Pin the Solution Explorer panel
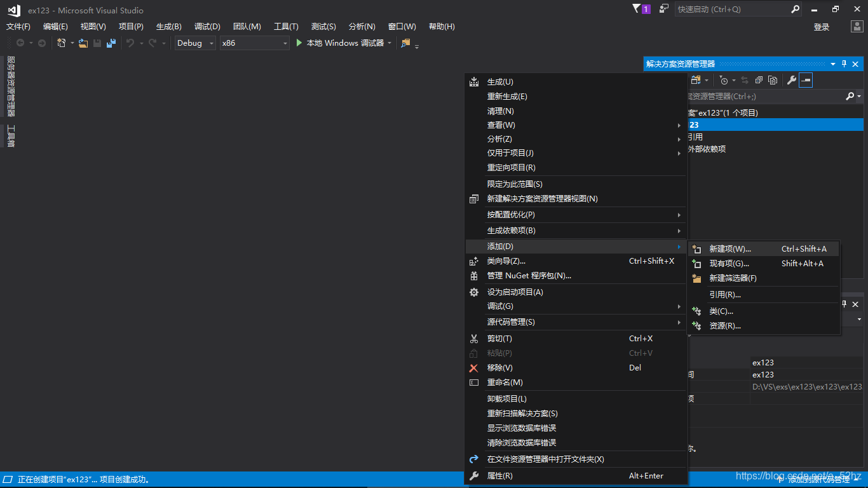 844,64
